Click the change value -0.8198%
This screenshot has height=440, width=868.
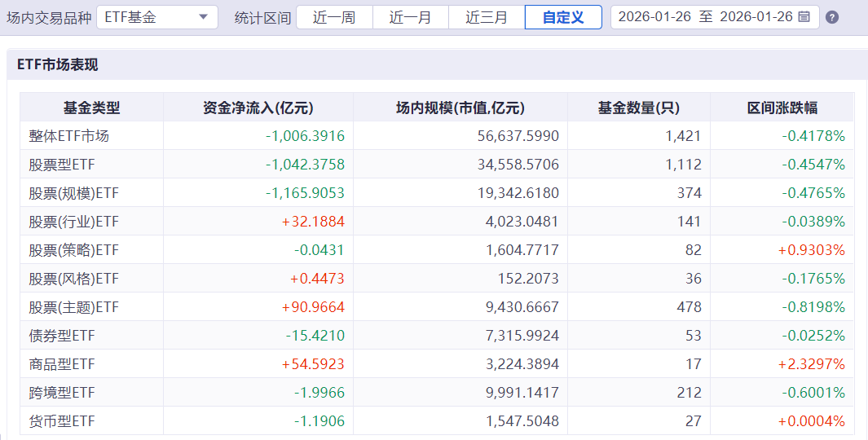tap(813, 307)
